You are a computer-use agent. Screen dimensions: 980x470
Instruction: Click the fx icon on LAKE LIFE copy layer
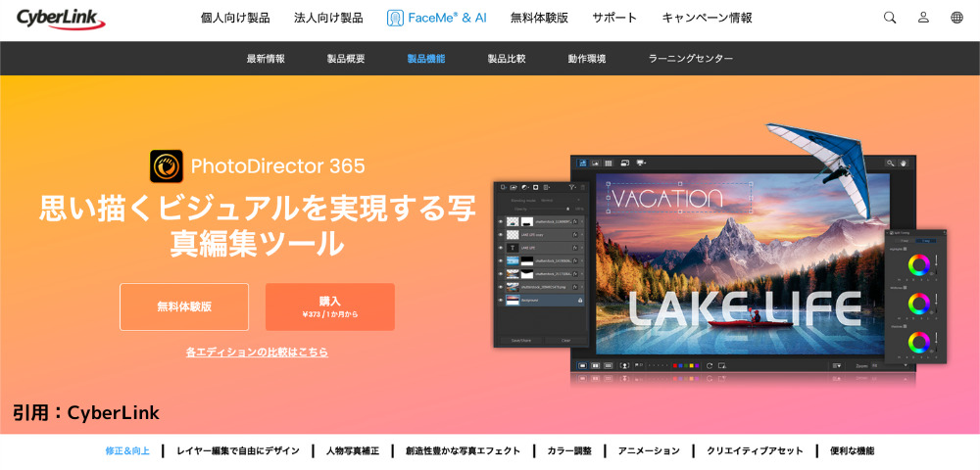pos(575,235)
